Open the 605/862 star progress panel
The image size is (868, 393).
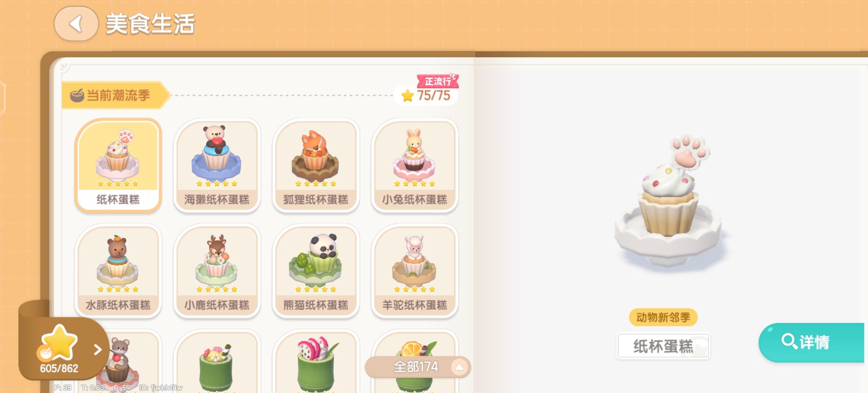(x=64, y=349)
